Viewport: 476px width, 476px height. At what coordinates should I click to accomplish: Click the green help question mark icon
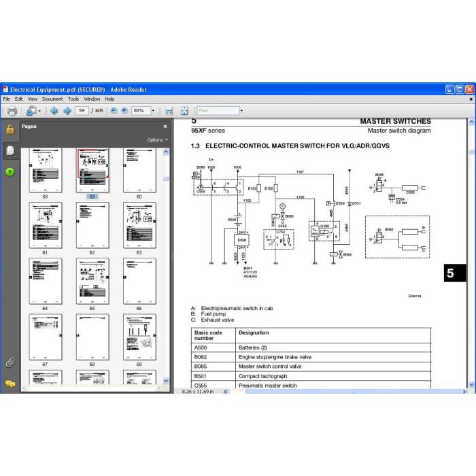coord(10,172)
